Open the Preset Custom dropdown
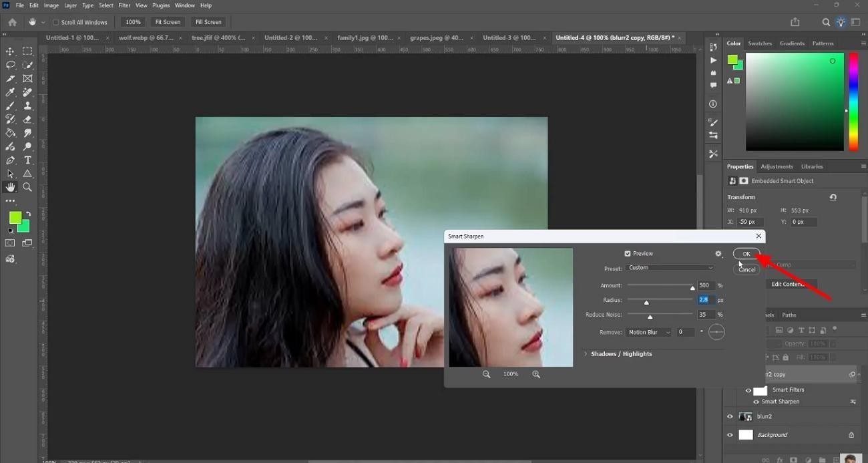This screenshot has width=868, height=463. point(670,268)
